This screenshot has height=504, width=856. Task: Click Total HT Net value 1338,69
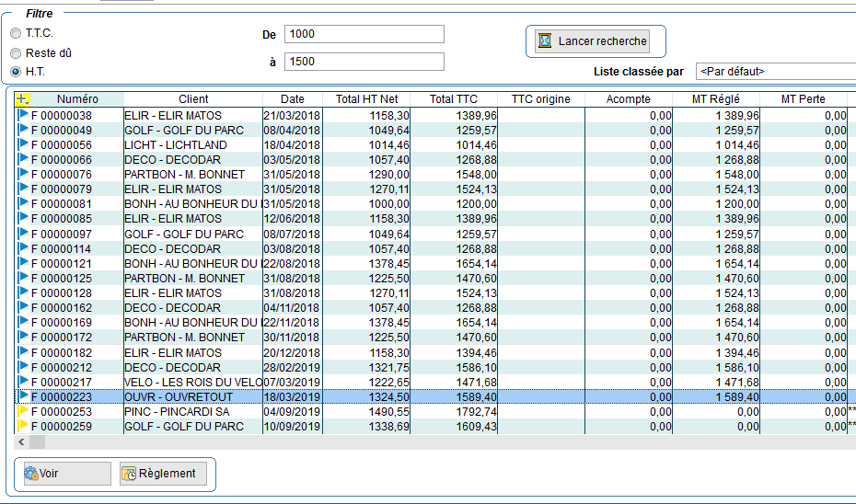point(389,427)
